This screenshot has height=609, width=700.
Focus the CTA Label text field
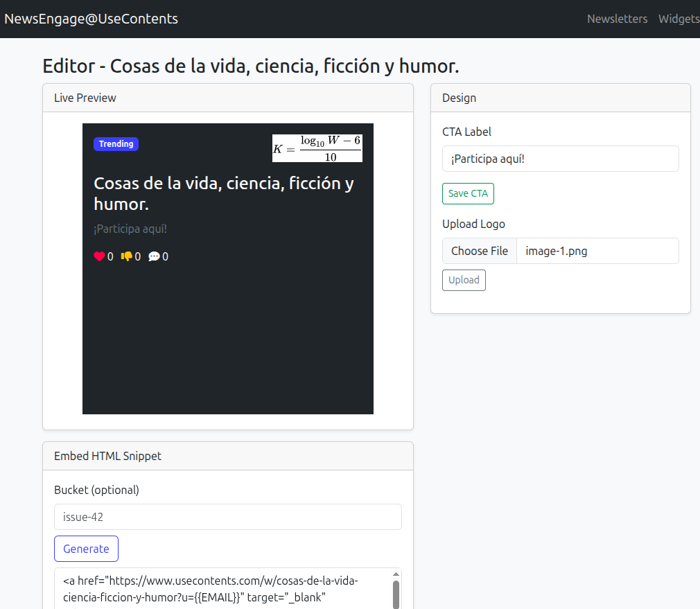pyautogui.click(x=560, y=159)
